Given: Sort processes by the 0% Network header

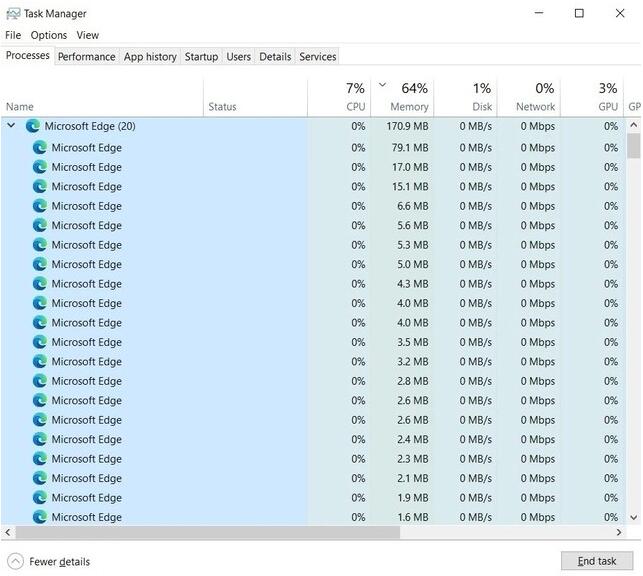Looking at the screenshot, I should [x=529, y=98].
